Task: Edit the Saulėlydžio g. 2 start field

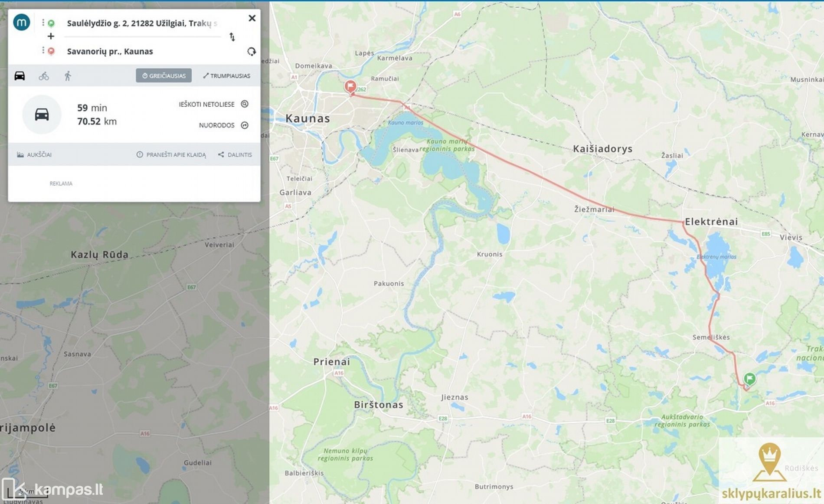Action: coord(143,23)
